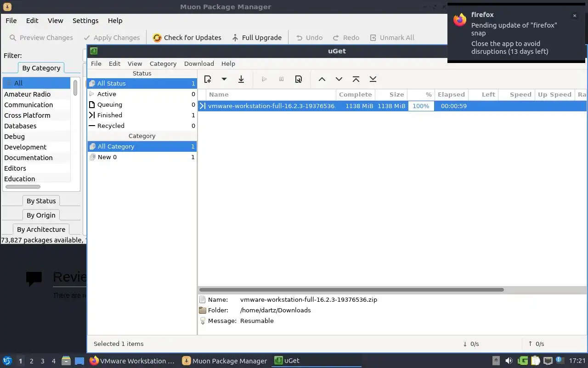Click the /home/dartz/Downloads folder text
This screenshot has width=588, height=368.
[275, 310]
